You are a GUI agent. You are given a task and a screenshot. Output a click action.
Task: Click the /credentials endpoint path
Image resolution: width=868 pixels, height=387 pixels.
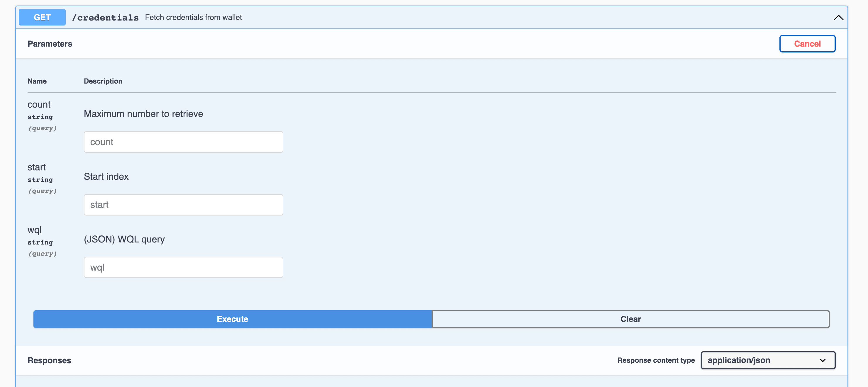[105, 18]
